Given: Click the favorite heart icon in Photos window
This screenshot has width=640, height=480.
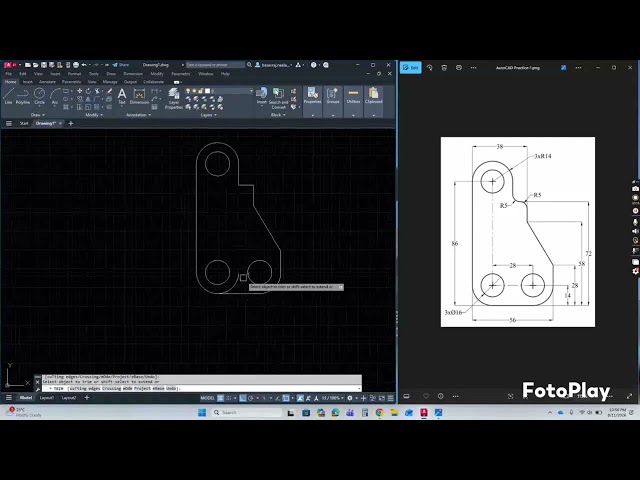Looking at the screenshot, I should click(x=426, y=396).
